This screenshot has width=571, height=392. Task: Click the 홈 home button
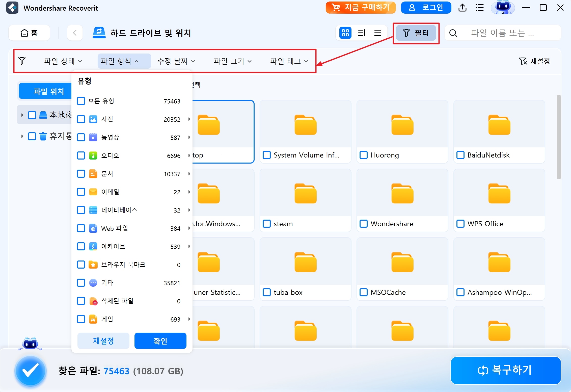pos(29,33)
